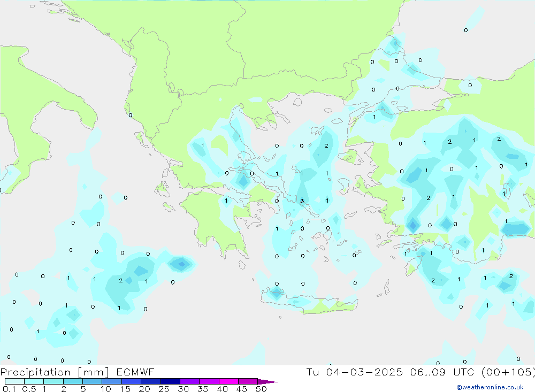Click the "Precipitation [mm]" title text
The width and height of the screenshot is (535, 392).
(x=55, y=372)
